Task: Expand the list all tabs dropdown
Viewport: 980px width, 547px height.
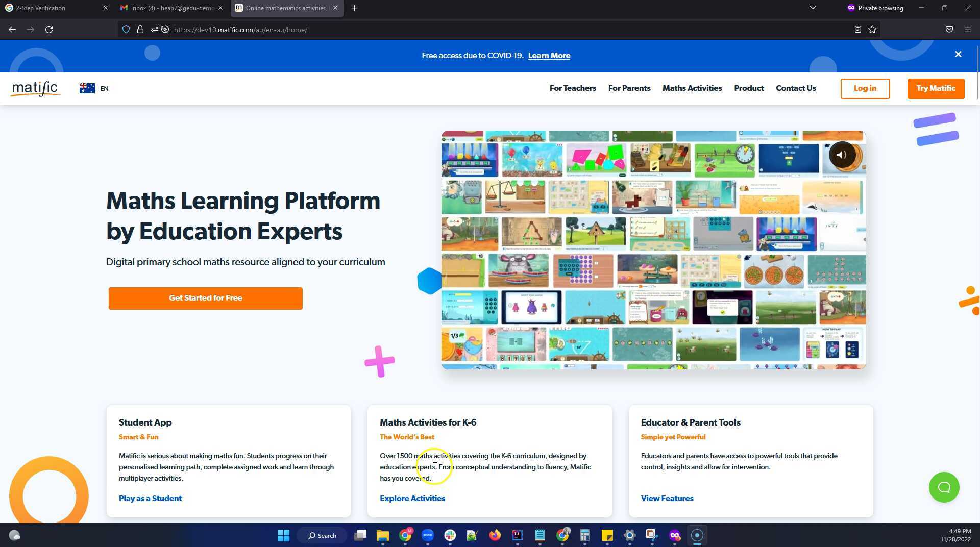Action: coord(813,8)
